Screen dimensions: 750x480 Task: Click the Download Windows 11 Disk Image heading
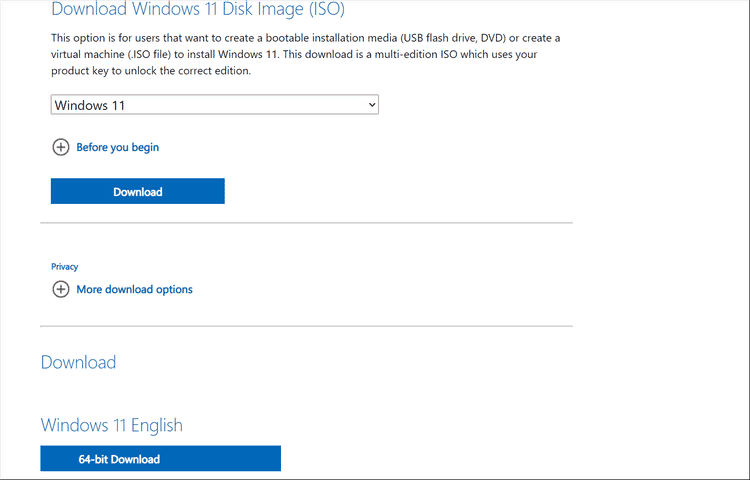[198, 9]
